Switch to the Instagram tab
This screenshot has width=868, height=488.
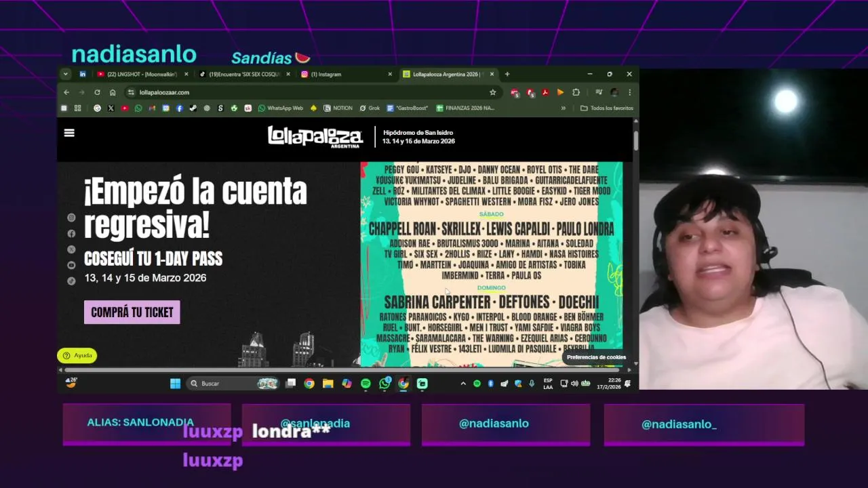pos(347,74)
